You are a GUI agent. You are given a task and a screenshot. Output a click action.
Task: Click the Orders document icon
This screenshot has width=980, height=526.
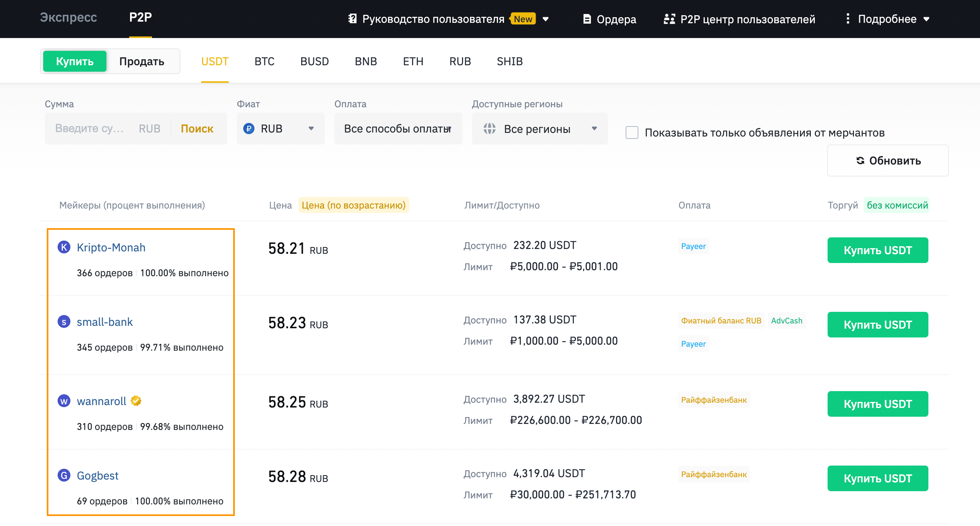click(587, 19)
